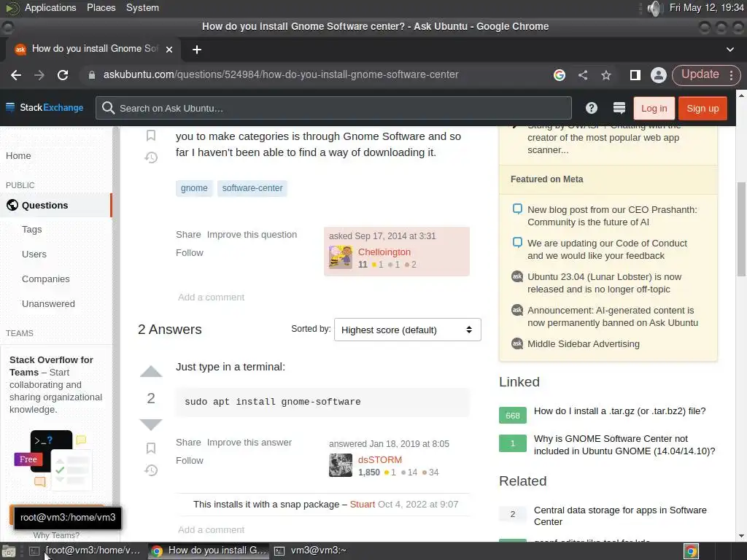
Task: Click the page vertical scrollbar thumb
Action: pyautogui.click(x=741, y=228)
